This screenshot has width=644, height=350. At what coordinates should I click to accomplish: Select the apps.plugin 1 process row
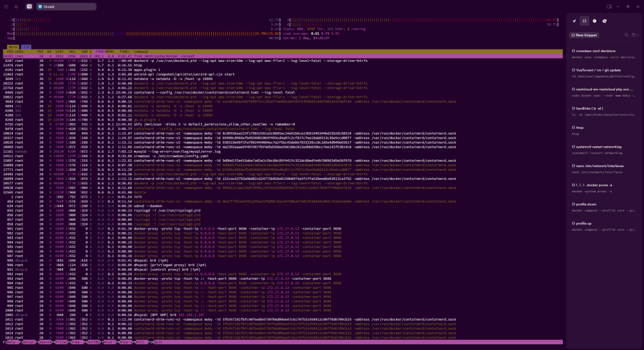point(283,70)
